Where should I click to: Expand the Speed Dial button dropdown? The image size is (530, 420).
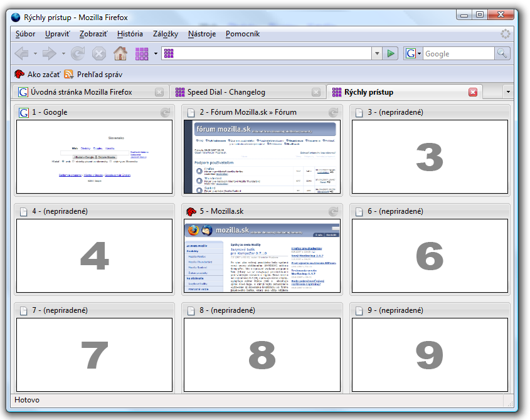(x=156, y=53)
